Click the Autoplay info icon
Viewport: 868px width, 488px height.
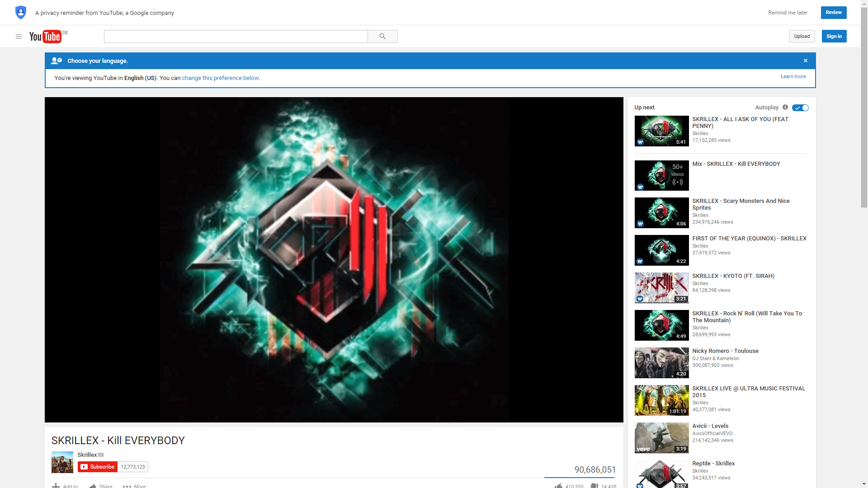point(785,108)
